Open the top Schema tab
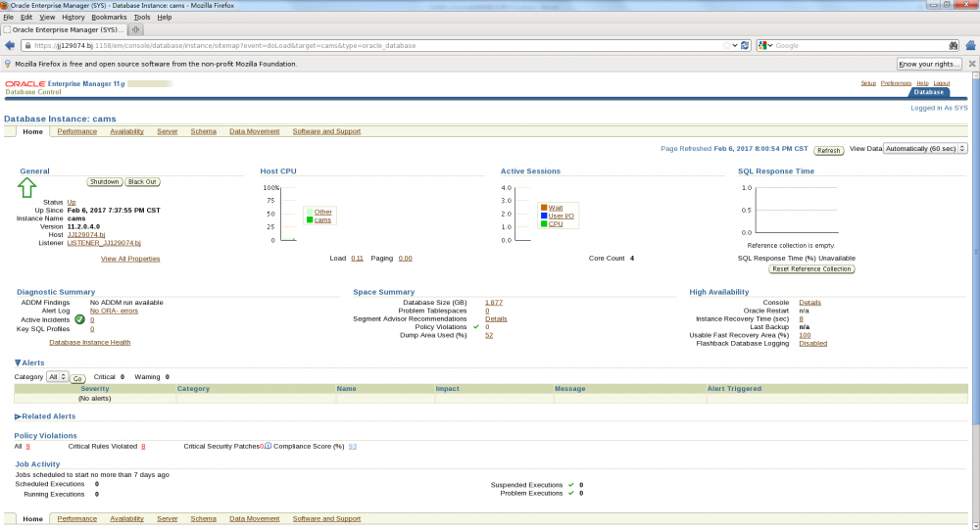This screenshot has width=980, height=530. pos(203,131)
